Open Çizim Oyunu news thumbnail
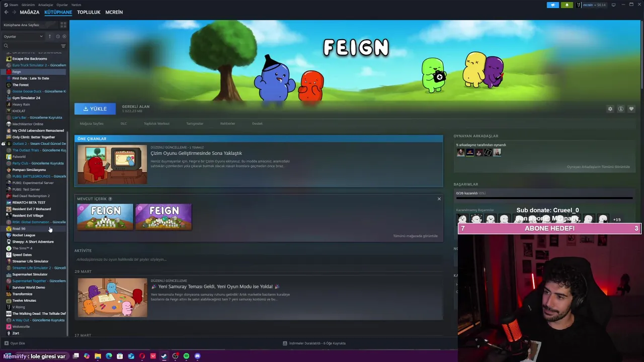 112,164
